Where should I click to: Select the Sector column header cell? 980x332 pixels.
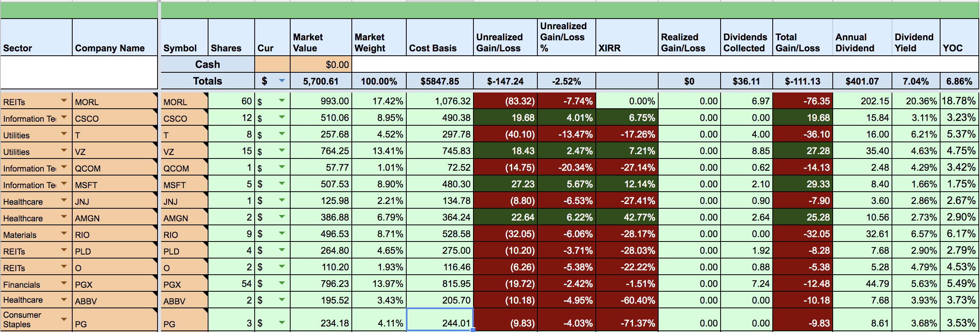coord(36,37)
